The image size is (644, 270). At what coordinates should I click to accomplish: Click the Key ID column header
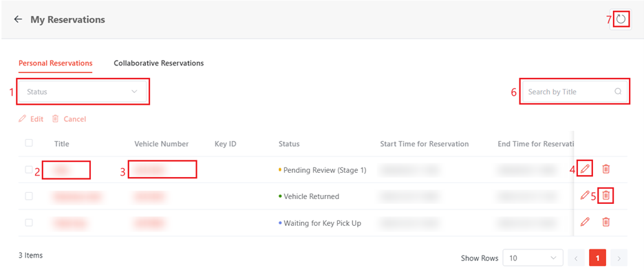click(x=226, y=144)
